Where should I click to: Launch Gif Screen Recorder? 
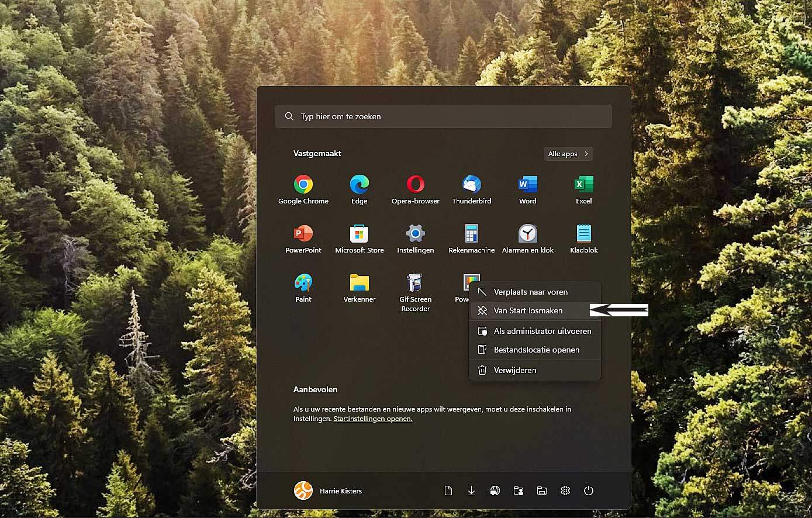[415, 293]
